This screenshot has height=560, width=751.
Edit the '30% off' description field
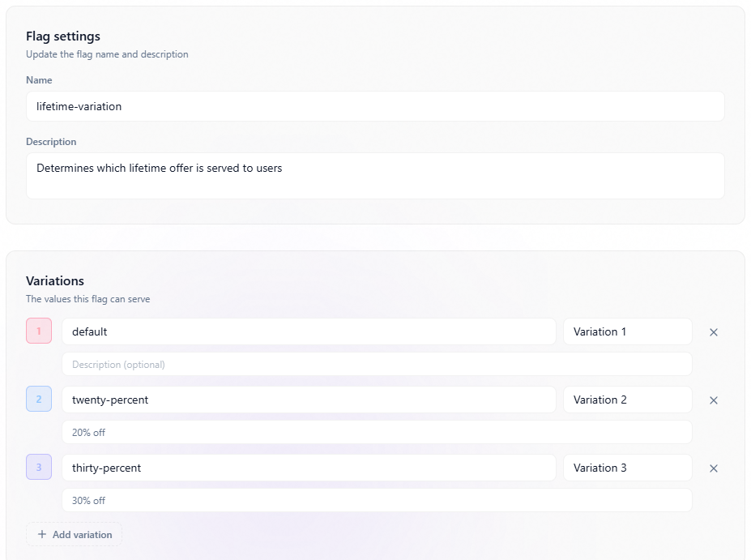[x=377, y=501]
